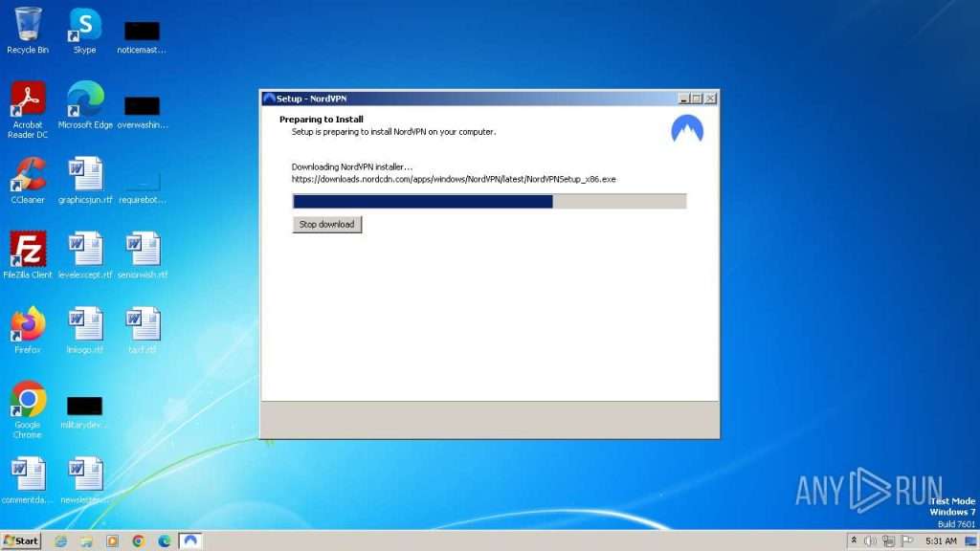Start FileZilla Client
Image resolution: width=980 pixels, height=551 pixels.
point(27,249)
